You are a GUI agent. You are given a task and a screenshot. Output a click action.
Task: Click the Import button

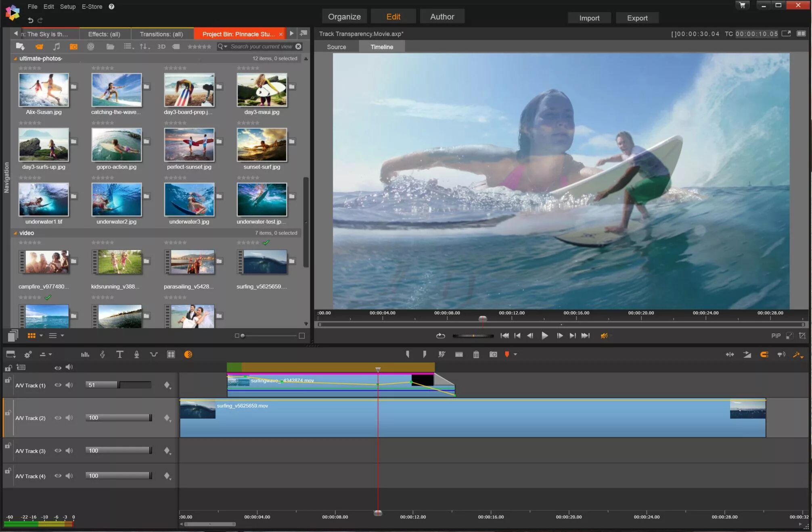[588, 18]
